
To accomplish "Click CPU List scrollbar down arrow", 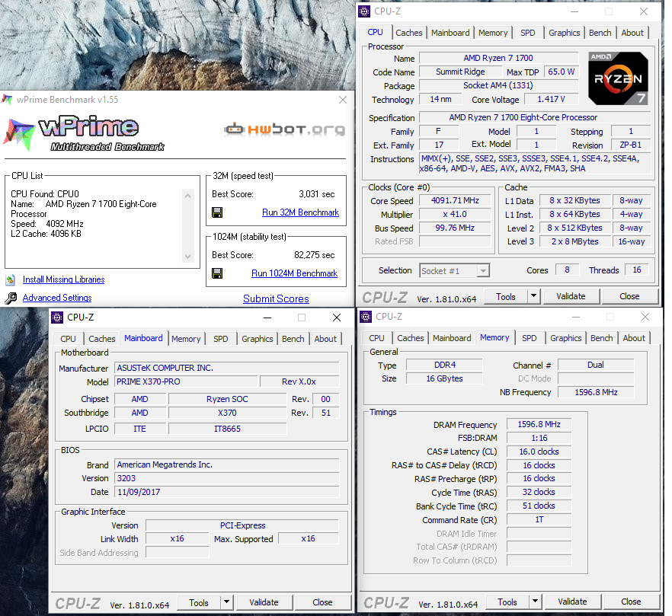I will click(187, 256).
